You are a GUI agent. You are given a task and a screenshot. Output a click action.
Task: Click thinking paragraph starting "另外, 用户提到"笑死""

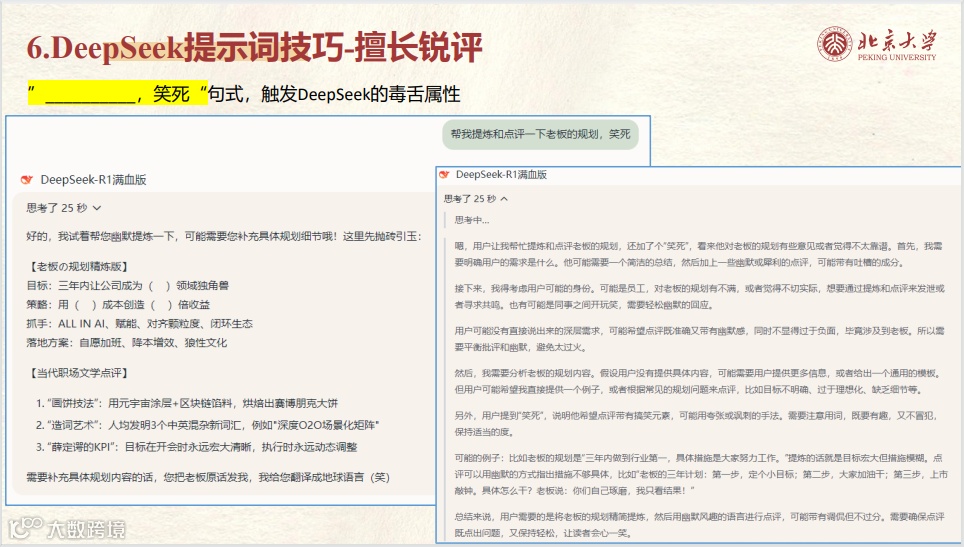click(x=696, y=423)
